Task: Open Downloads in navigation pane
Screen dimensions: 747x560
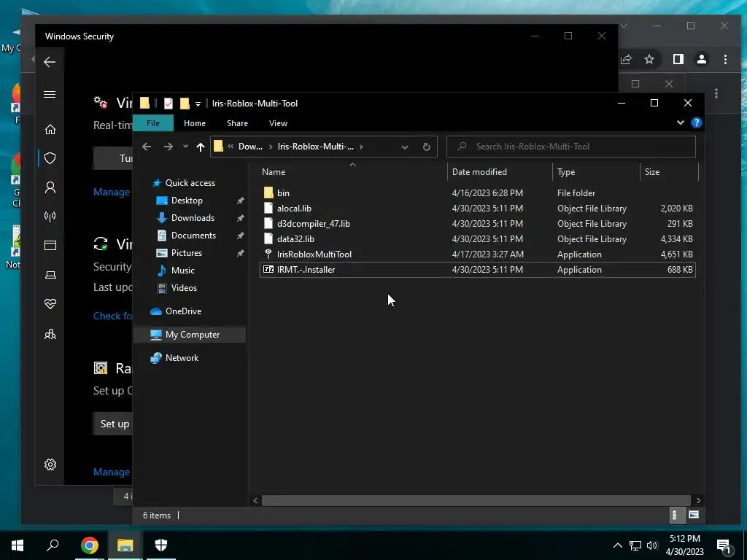Action: pyautogui.click(x=193, y=217)
